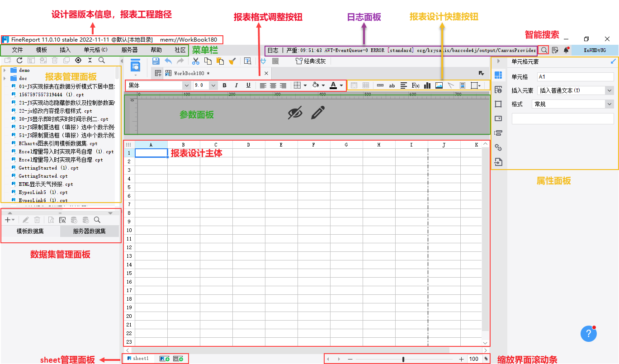Screen dimensions: 619x364
Task: Open the 日志 log panel
Action: click(x=273, y=50)
